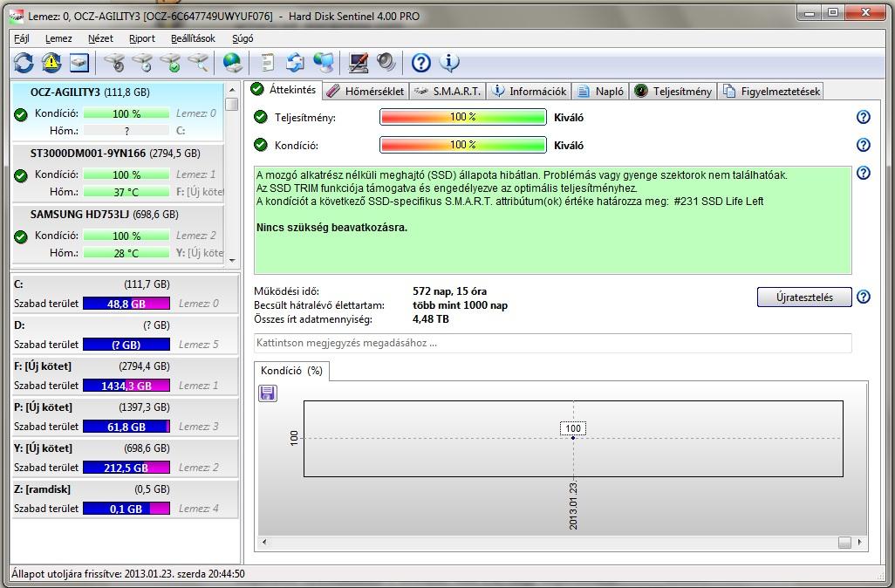Open the Fájl menu

click(22, 38)
